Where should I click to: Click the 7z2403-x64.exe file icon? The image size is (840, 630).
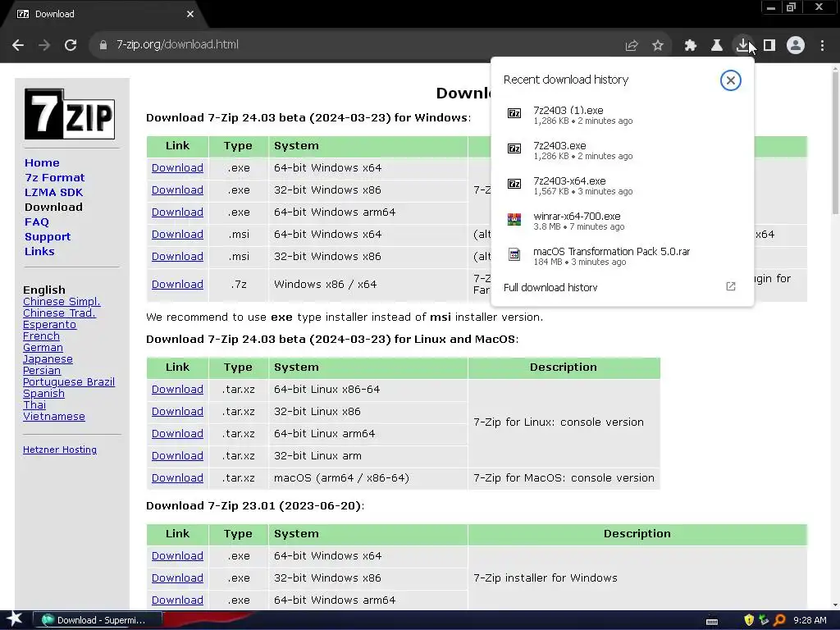(514, 184)
